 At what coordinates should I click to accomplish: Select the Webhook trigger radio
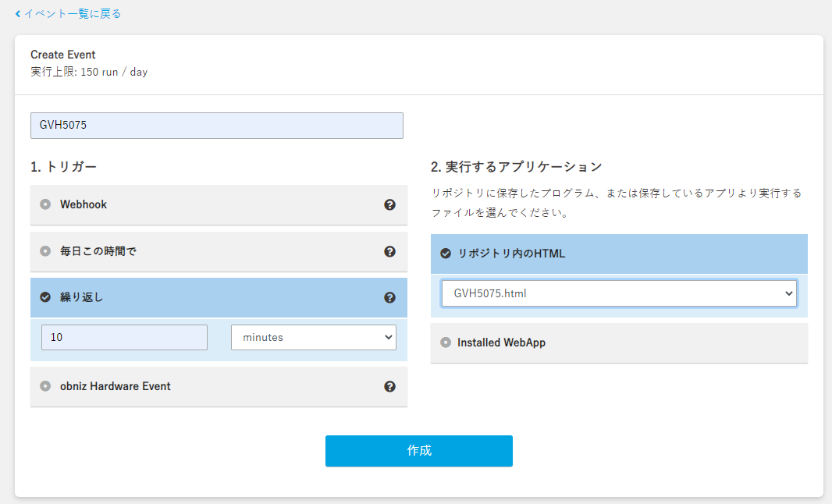click(x=45, y=204)
